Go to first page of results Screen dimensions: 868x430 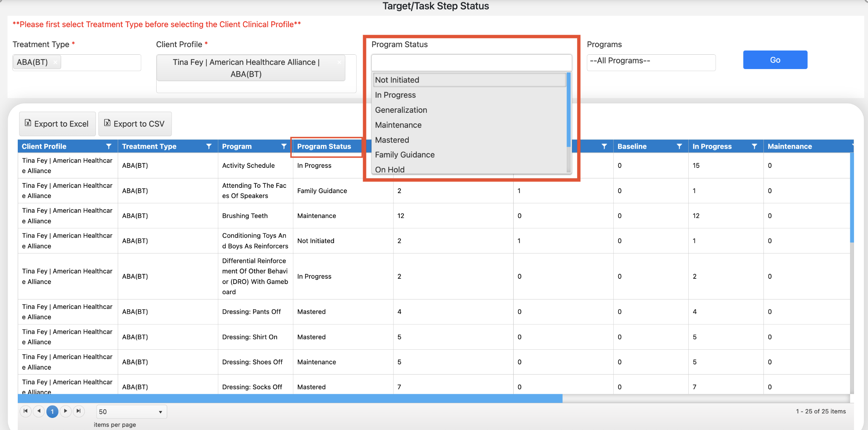(x=25, y=411)
